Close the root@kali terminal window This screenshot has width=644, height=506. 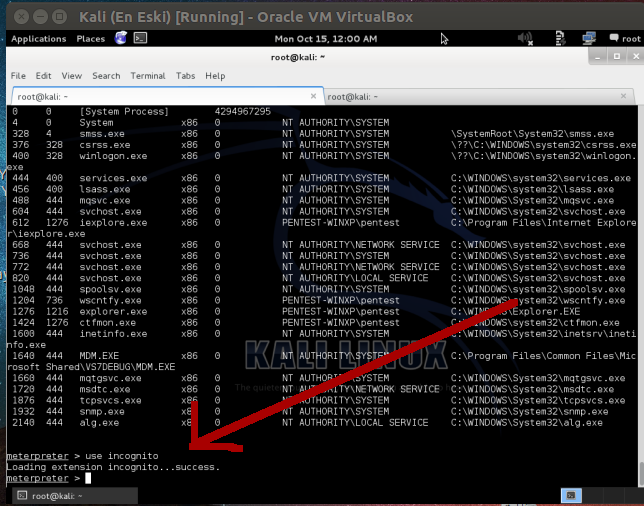coord(636,57)
